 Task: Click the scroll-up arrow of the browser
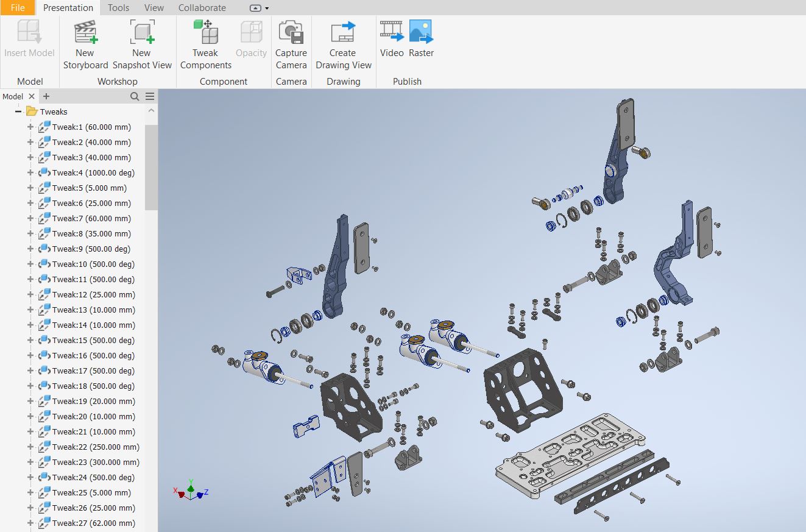(x=152, y=111)
